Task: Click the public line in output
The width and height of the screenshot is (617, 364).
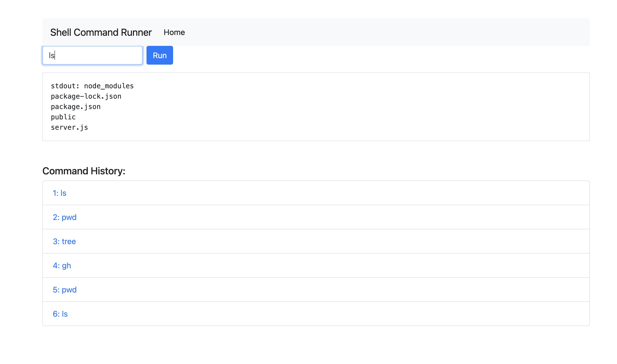Action: tap(63, 117)
